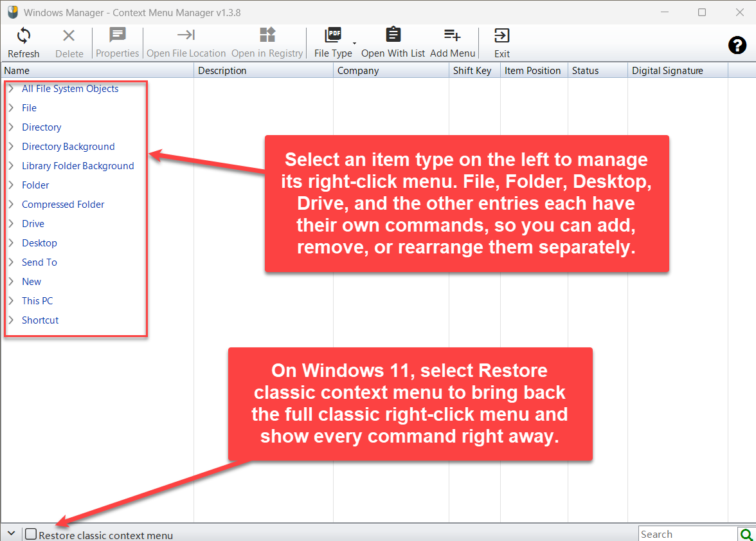Expand the Directory node chevron
The height and width of the screenshot is (541, 756).
pos(11,127)
